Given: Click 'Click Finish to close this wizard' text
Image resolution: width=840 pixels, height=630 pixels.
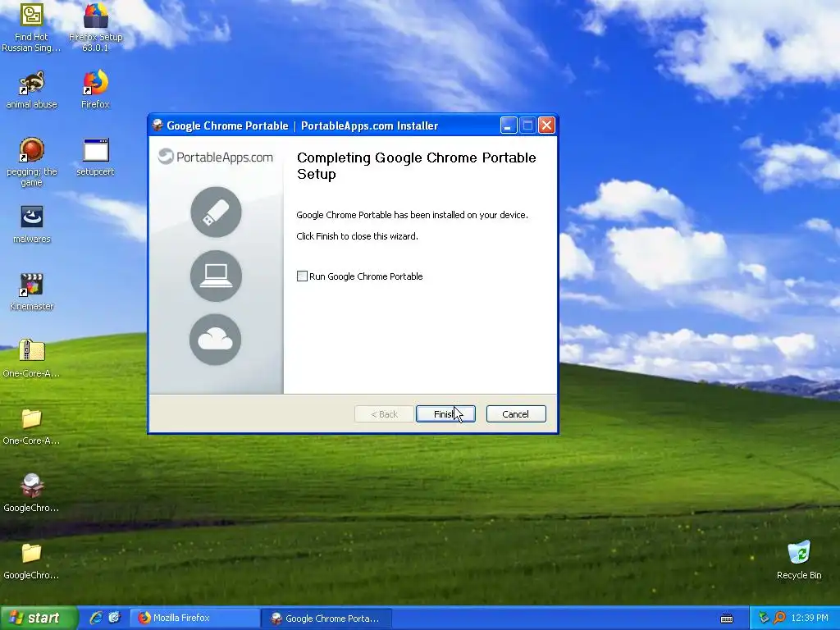Looking at the screenshot, I should pyautogui.click(x=358, y=236).
